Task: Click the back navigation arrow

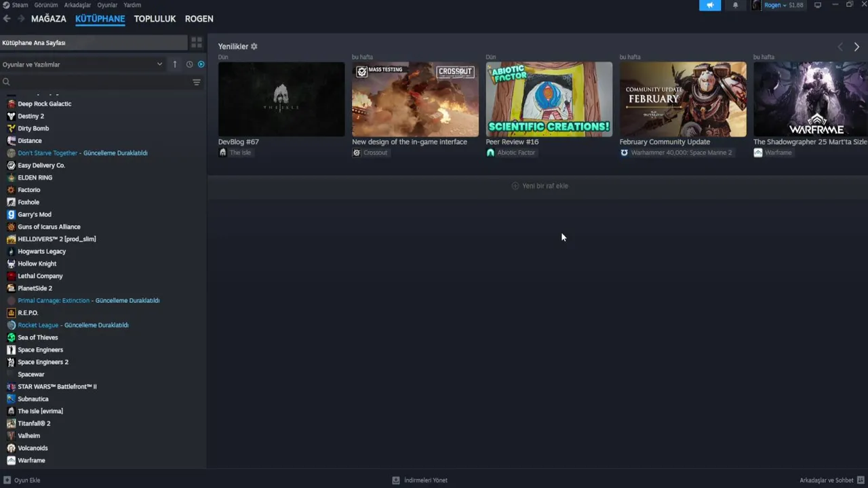Action: [x=7, y=19]
